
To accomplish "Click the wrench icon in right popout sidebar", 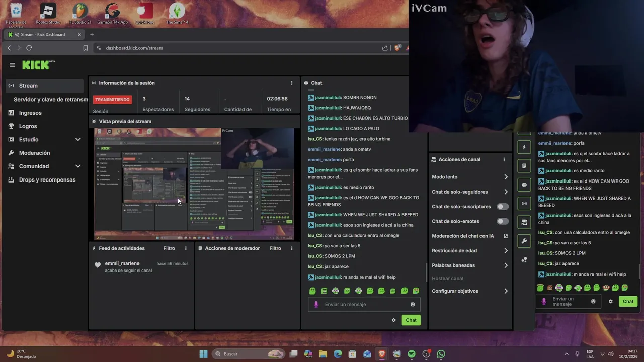I will click(x=524, y=241).
